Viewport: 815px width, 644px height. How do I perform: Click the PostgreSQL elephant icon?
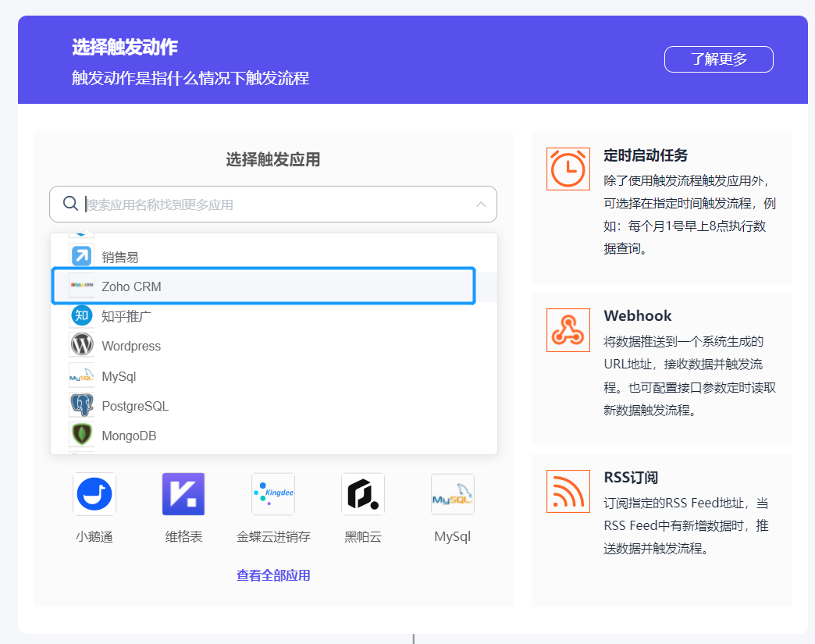82,405
